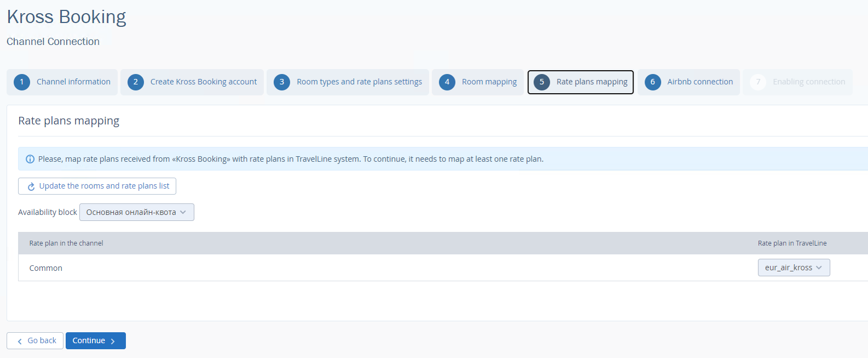Open the Channel information step

point(62,82)
